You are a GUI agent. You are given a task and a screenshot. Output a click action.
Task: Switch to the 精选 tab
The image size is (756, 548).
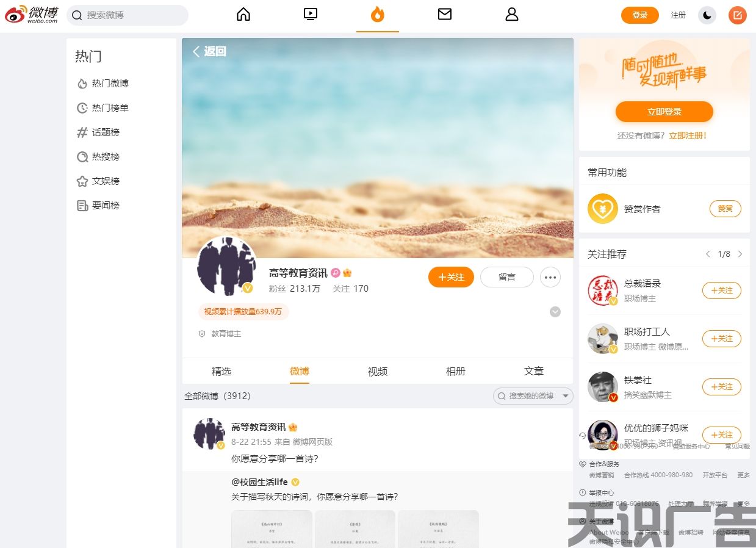click(221, 371)
